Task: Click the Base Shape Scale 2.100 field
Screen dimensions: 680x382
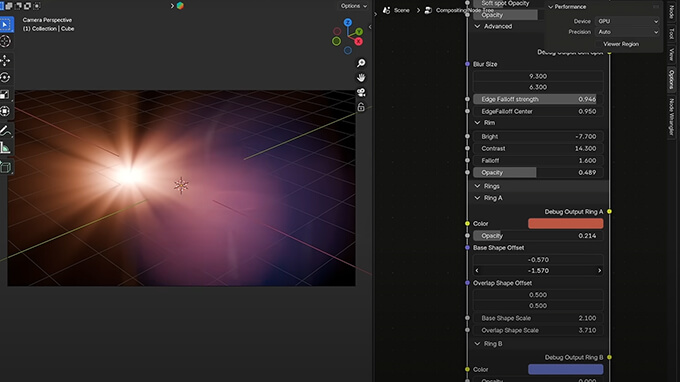Action: pos(538,318)
